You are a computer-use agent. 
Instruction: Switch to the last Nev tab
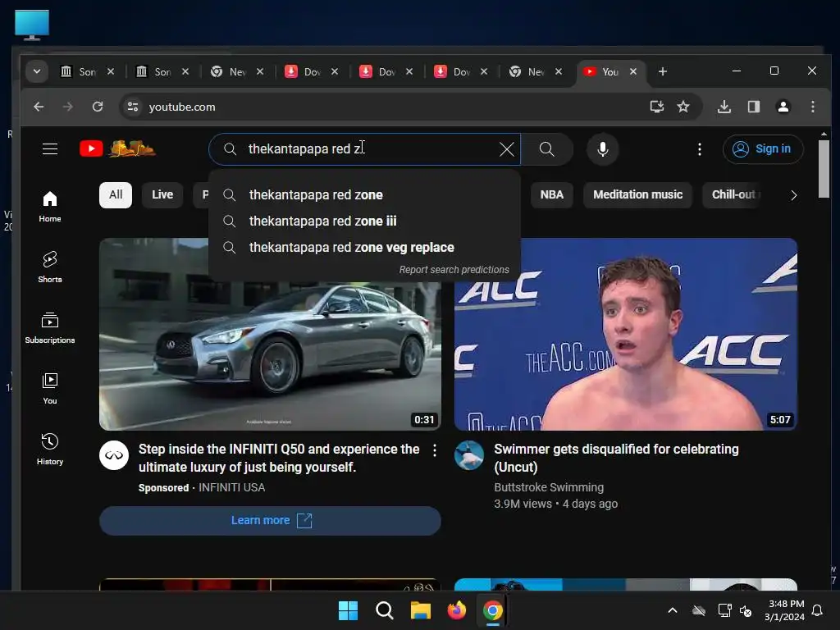536,71
